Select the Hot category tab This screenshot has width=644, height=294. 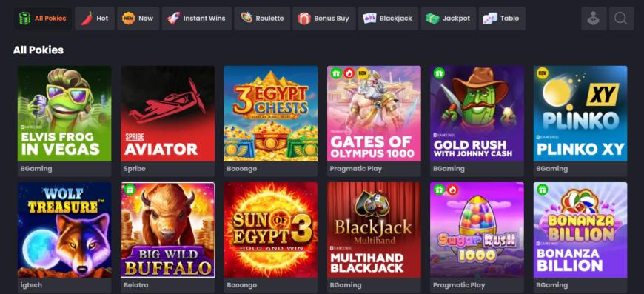pos(95,19)
